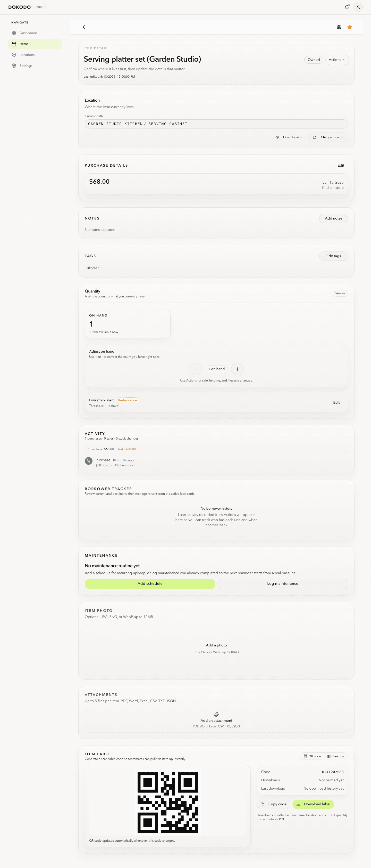Click the Owned status badge

tap(314, 60)
